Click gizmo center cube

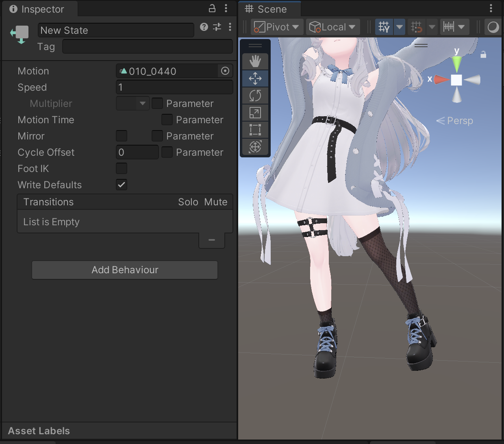tap(456, 80)
